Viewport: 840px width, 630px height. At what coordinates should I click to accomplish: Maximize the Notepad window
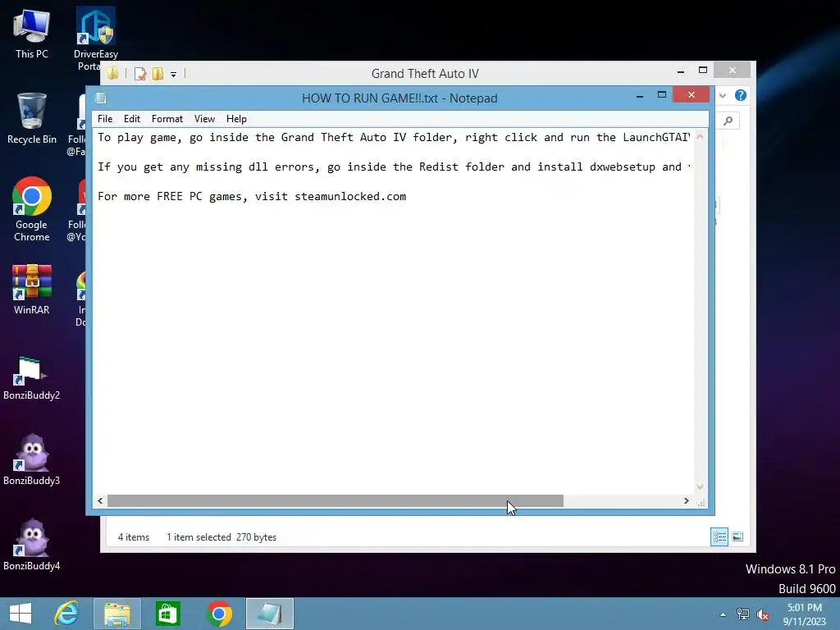point(662,95)
